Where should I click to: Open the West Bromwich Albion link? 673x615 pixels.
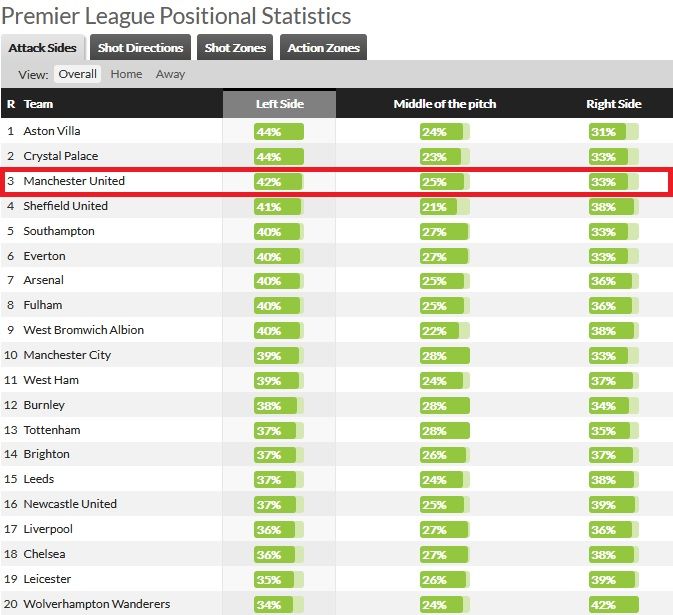(x=84, y=330)
